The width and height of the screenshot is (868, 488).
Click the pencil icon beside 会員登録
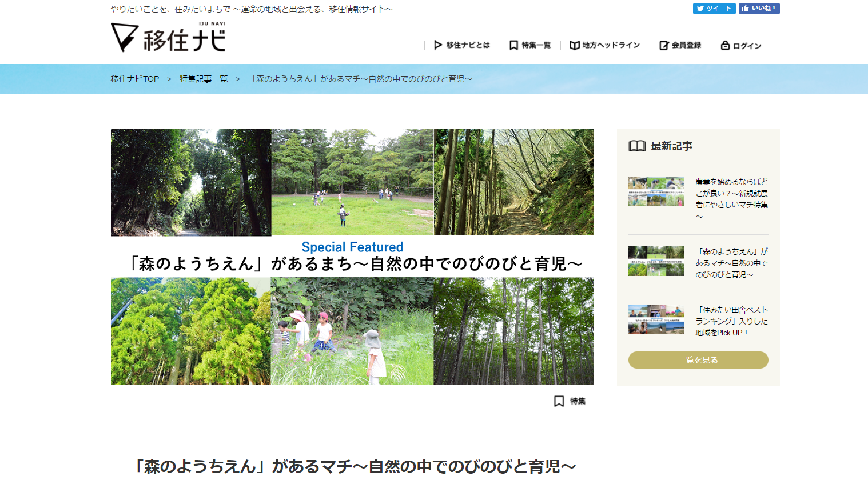[664, 45]
